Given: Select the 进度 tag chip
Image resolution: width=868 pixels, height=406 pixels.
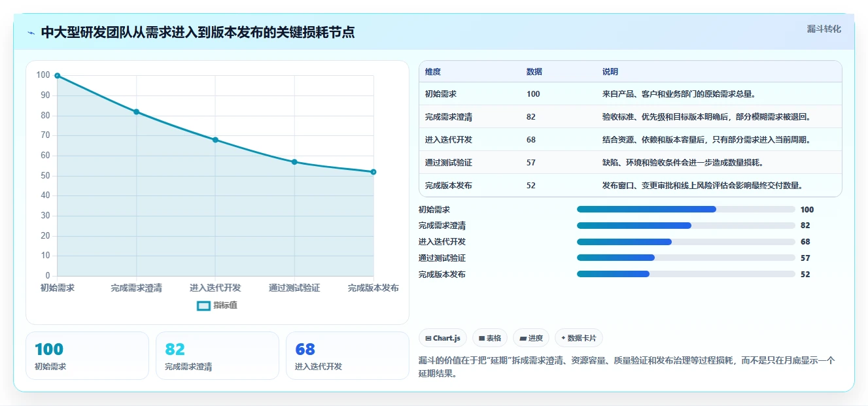Looking at the screenshot, I should [531, 338].
